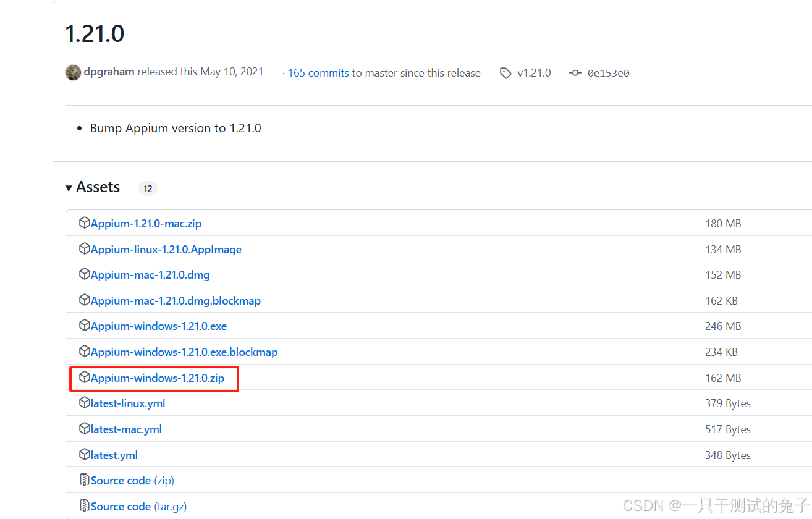
Task: Click package icon beside Appium-windows-1.21.0.zip
Action: point(85,378)
